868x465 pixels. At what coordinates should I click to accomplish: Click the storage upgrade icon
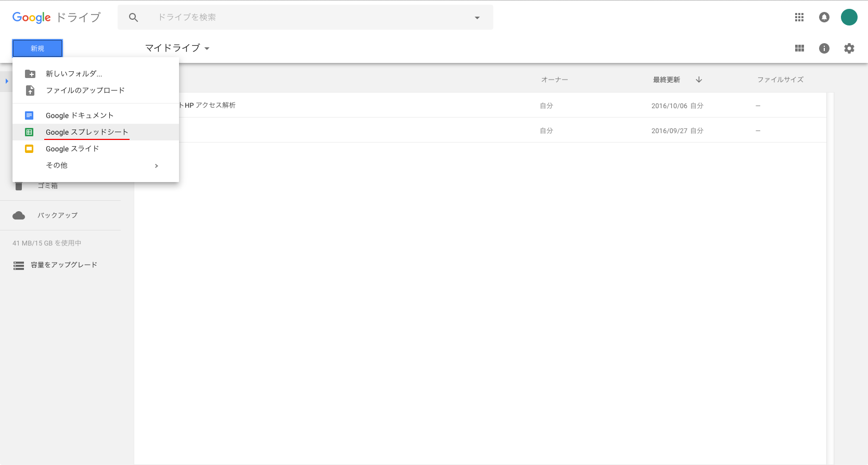tap(19, 266)
